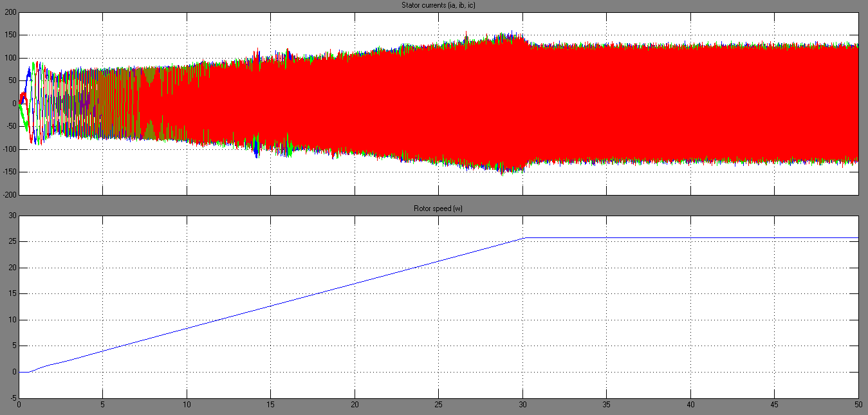Click the 200 label on stator currents y-axis
Viewport: 868px width, 415px height.
[x=11, y=12]
